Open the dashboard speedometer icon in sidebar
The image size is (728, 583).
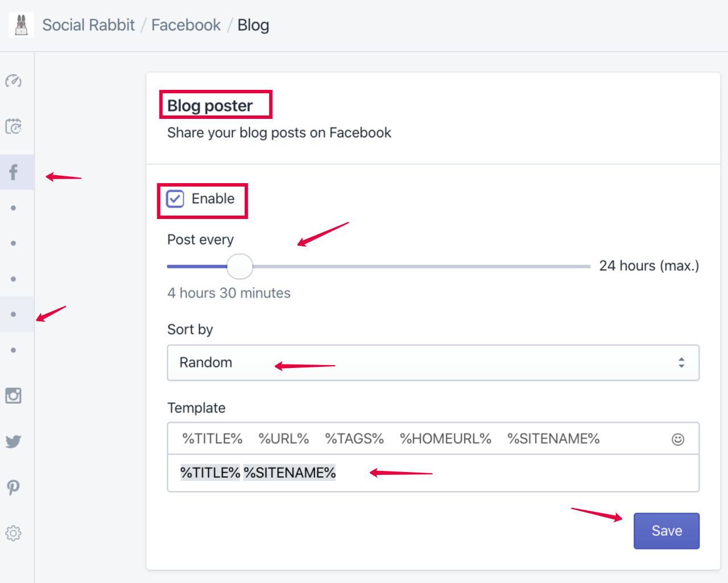pos(14,81)
